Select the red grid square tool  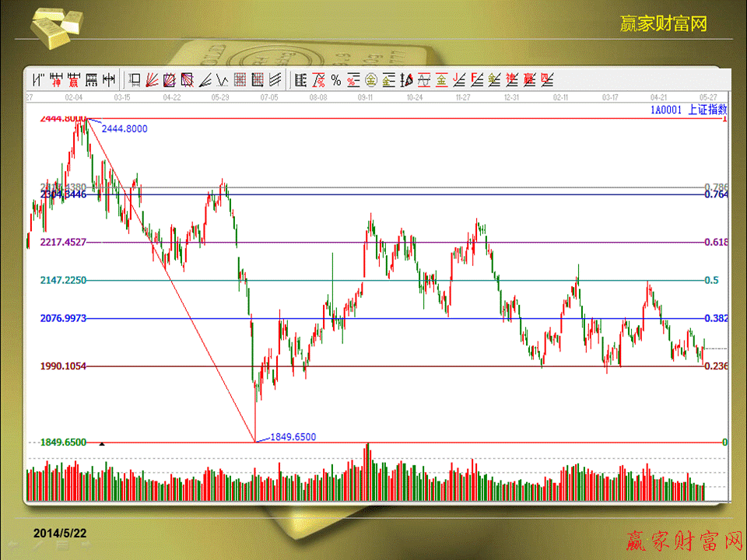pos(240,79)
